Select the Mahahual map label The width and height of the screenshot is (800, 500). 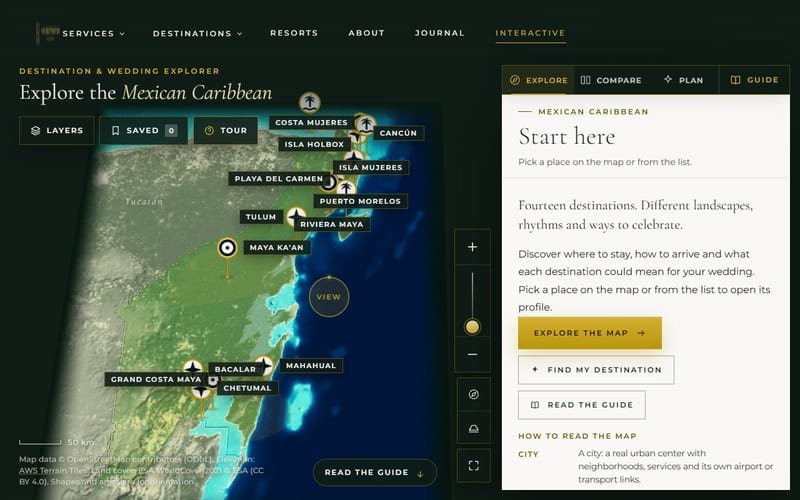pos(311,366)
